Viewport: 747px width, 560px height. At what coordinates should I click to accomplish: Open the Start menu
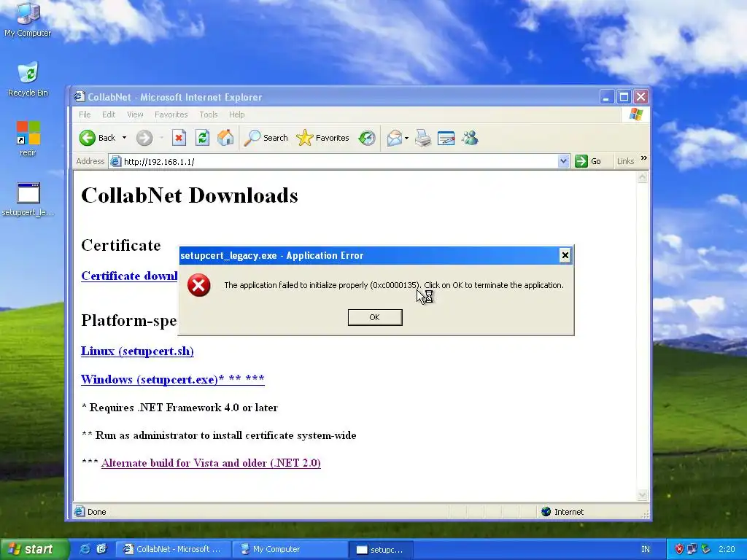pyautogui.click(x=34, y=549)
